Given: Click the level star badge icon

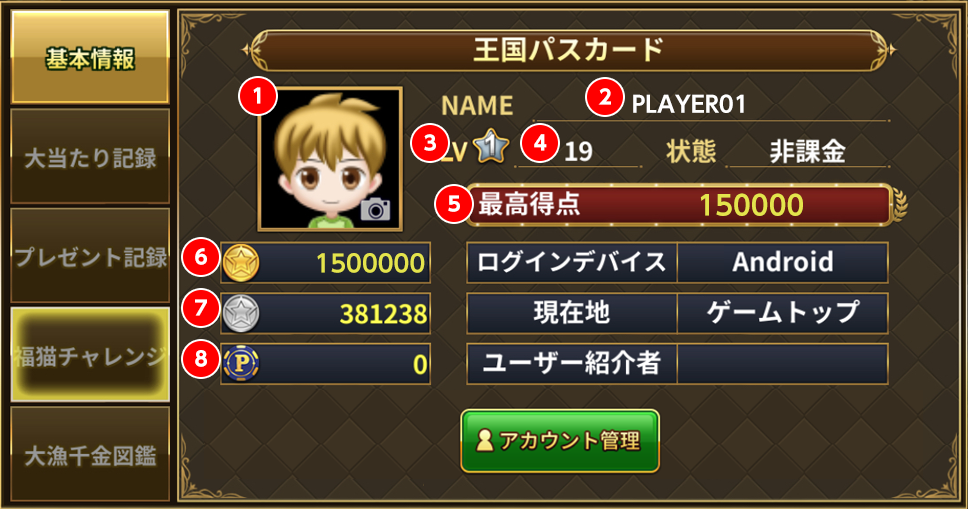Looking at the screenshot, I should (x=491, y=146).
